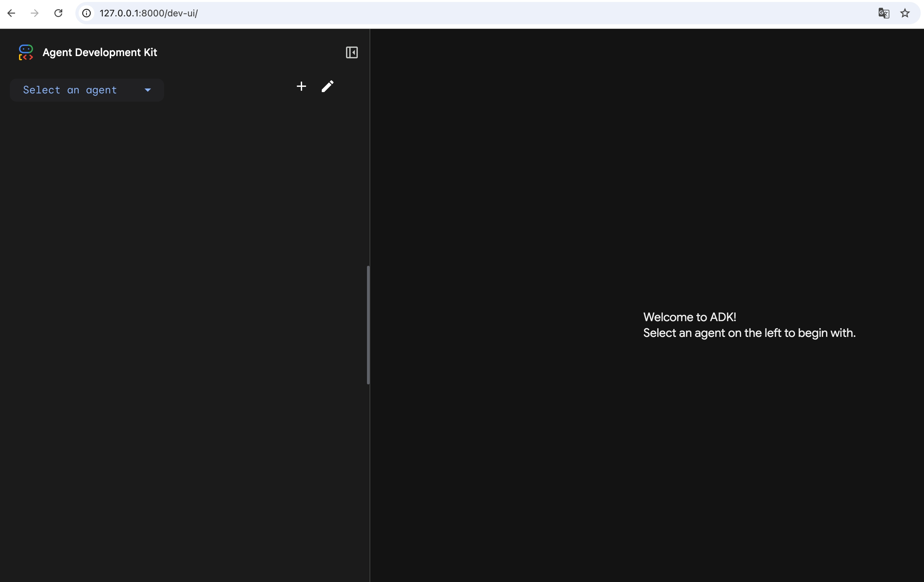Click the ADK robot logo

point(26,52)
